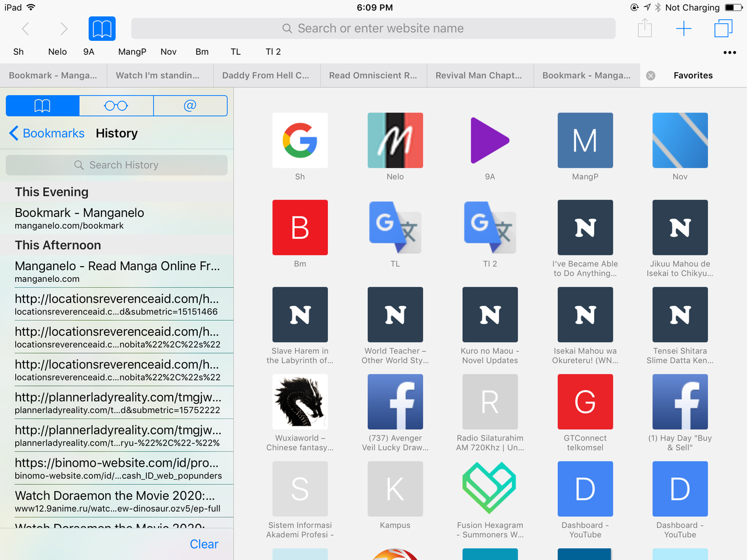Open MangP bookmark in favorites bar
The image size is (747, 560).
[132, 52]
